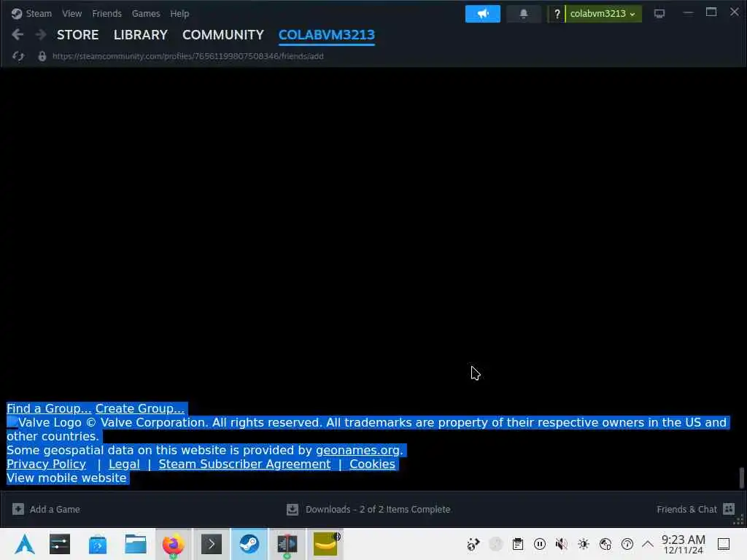Open the Steam menu
Screen dimensions: 747x560
tap(39, 13)
